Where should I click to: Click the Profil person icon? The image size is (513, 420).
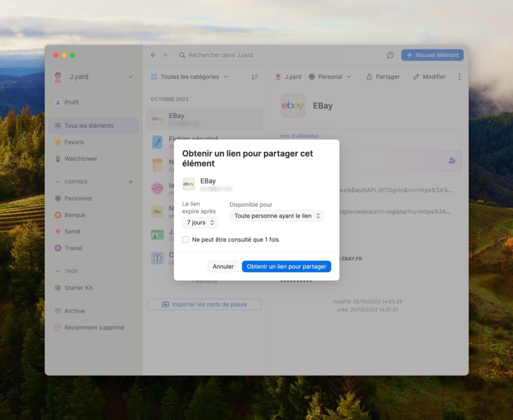click(x=58, y=102)
